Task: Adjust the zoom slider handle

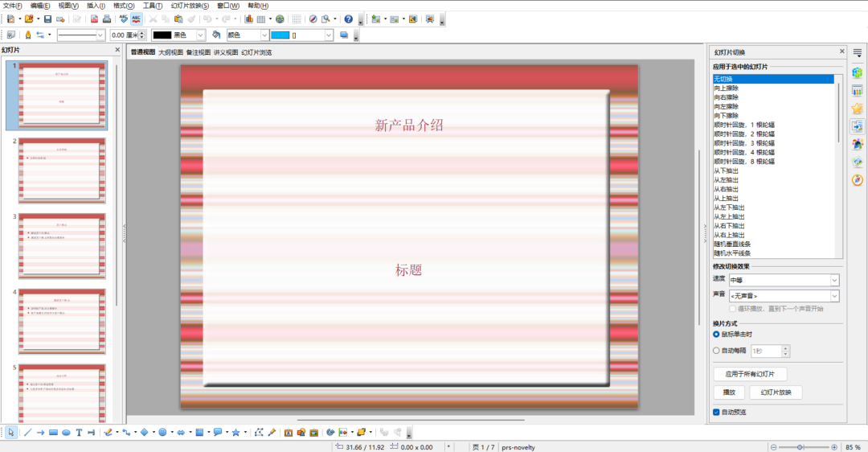Action: [x=800, y=447]
